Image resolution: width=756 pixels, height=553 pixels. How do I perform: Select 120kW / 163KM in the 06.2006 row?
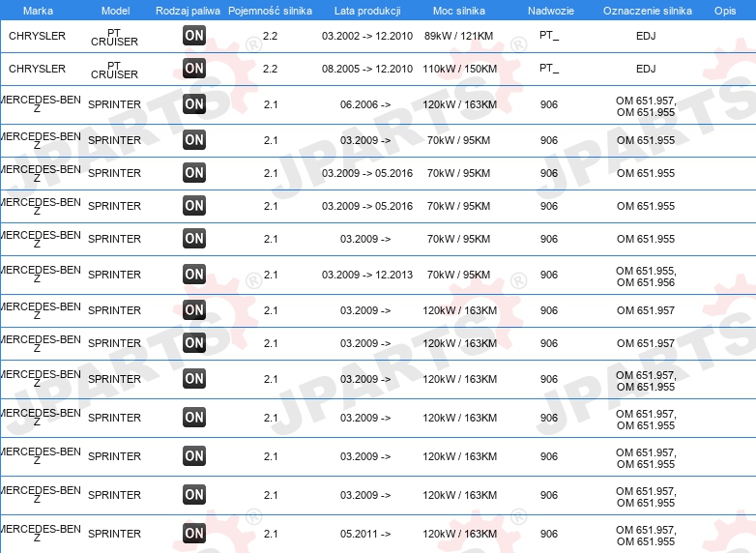[x=460, y=104]
